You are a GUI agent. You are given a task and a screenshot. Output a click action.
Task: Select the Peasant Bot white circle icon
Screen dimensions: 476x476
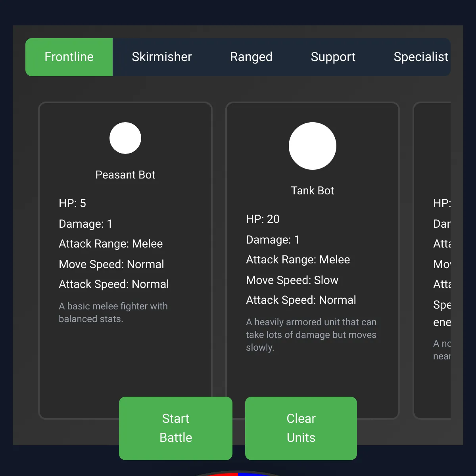[x=125, y=138]
